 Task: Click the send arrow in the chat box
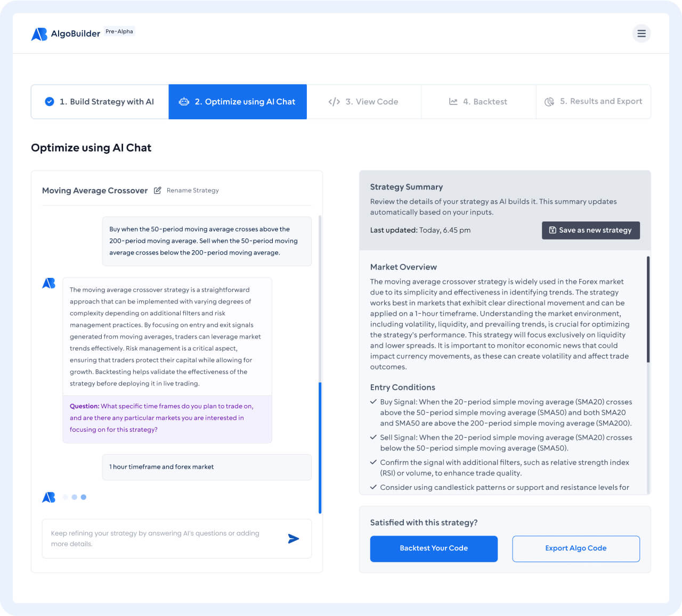click(x=294, y=538)
